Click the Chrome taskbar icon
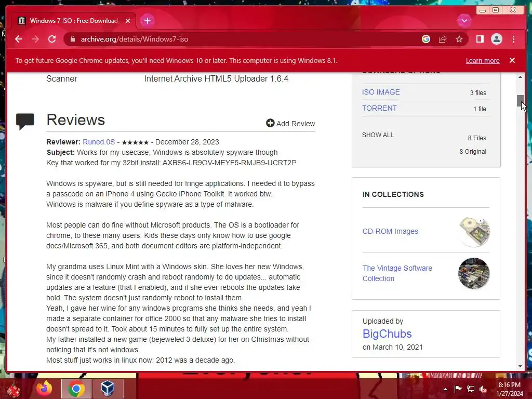532x399 pixels. coord(76,389)
